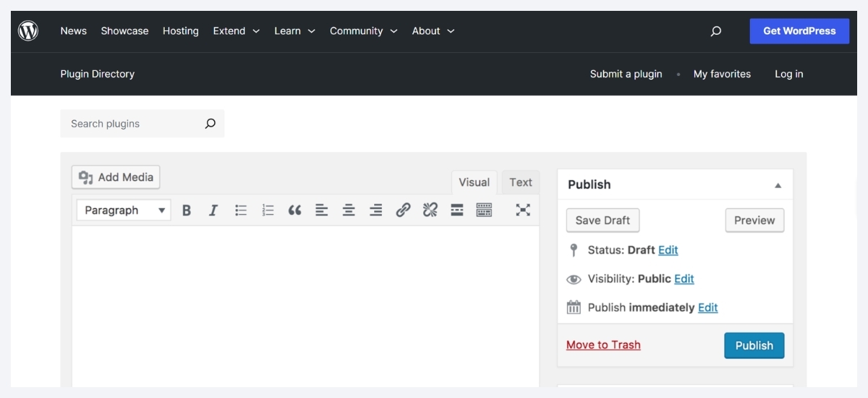
Task: Open the Paragraph format dropdown
Action: 124,211
